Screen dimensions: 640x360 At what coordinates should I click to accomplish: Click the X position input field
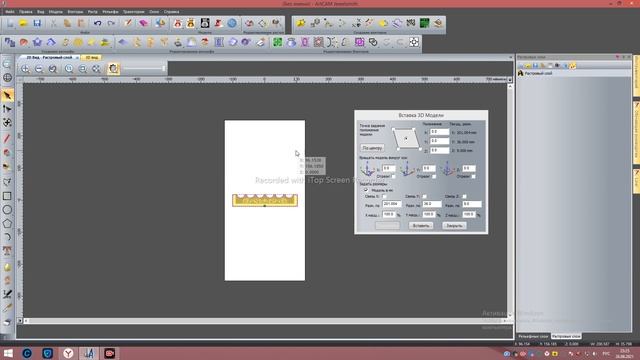(x=440, y=132)
